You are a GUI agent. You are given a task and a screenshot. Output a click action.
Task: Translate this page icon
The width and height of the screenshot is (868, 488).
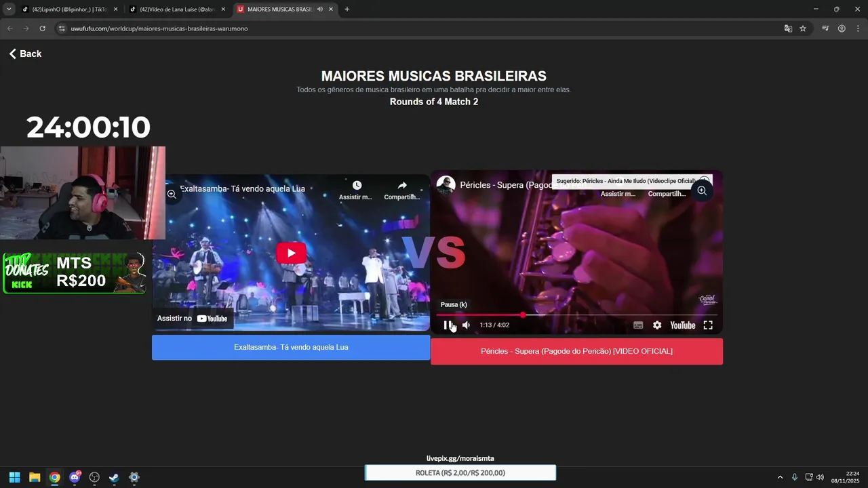[788, 28]
